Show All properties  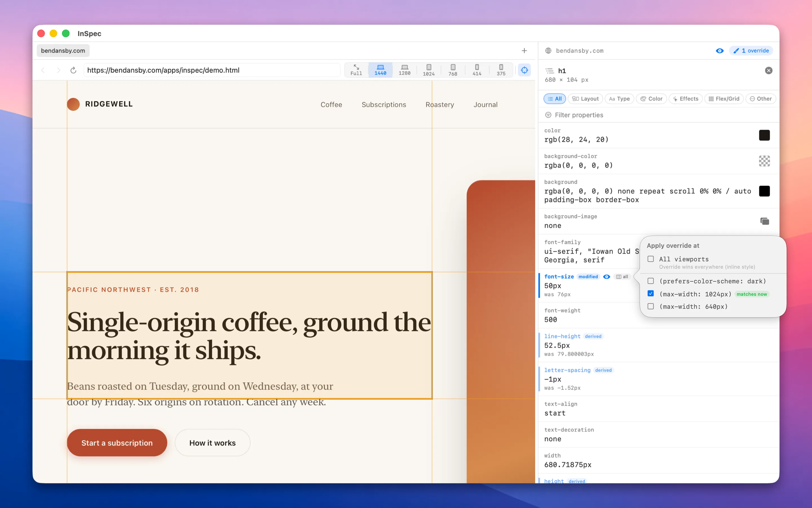pyautogui.click(x=555, y=99)
